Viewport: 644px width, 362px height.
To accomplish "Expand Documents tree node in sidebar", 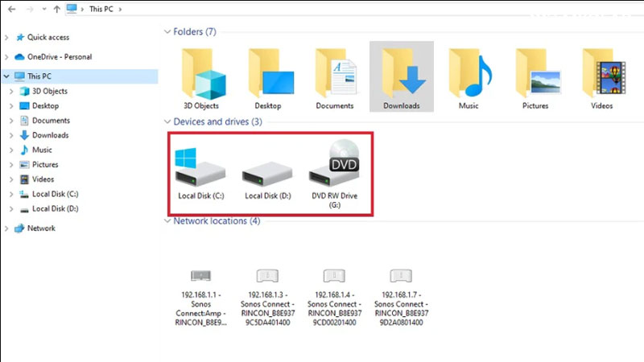I will [11, 121].
